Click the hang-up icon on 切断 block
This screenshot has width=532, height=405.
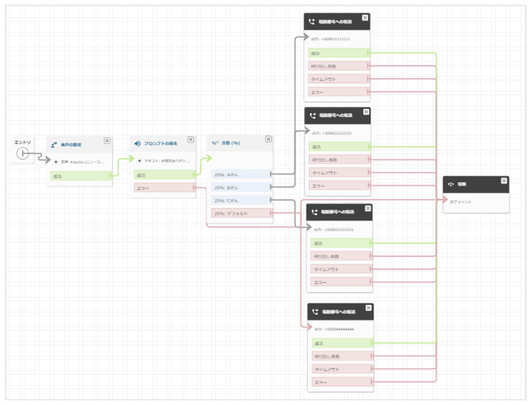450,185
